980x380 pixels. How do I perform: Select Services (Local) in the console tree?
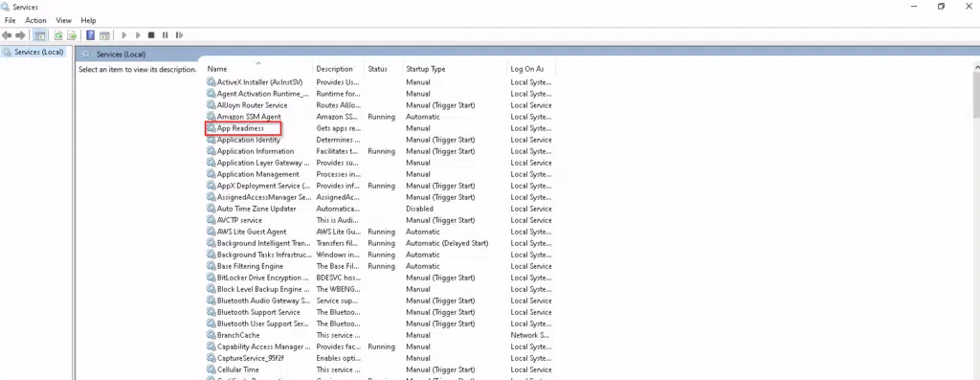38,53
